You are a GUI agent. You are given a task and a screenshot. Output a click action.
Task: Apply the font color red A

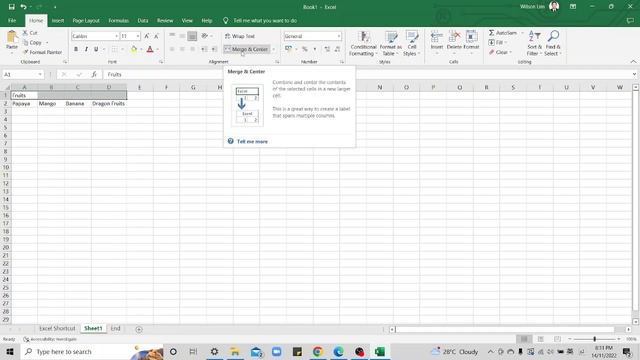tap(150, 49)
